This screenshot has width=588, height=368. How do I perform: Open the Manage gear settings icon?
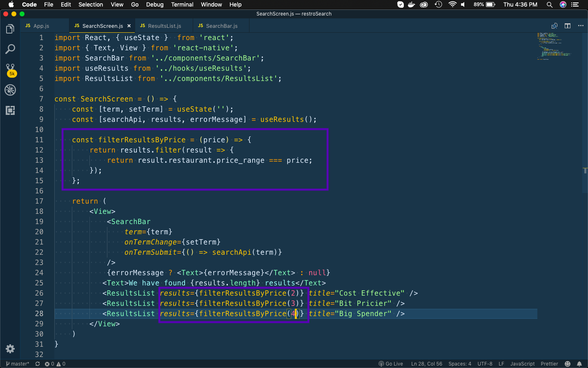coord(10,349)
